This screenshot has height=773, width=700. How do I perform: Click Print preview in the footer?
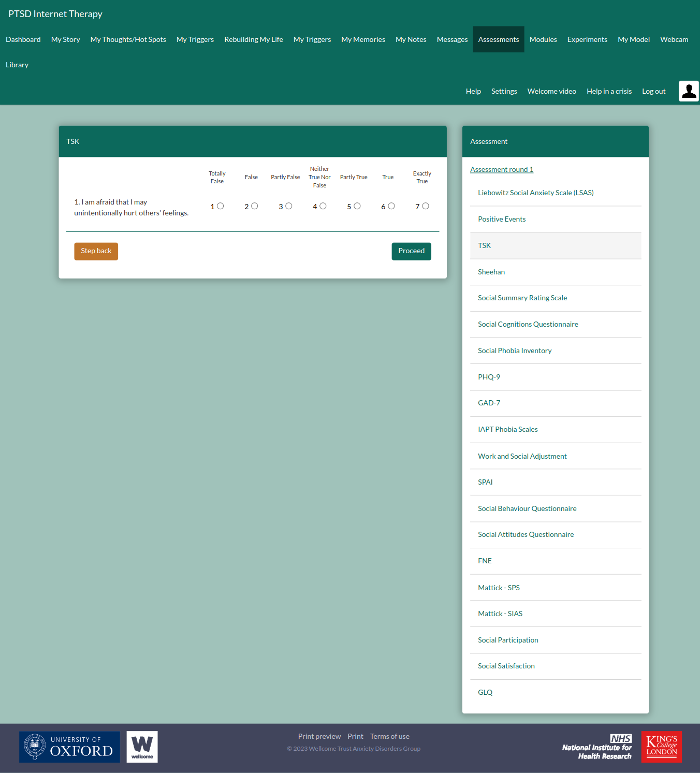[x=319, y=736]
